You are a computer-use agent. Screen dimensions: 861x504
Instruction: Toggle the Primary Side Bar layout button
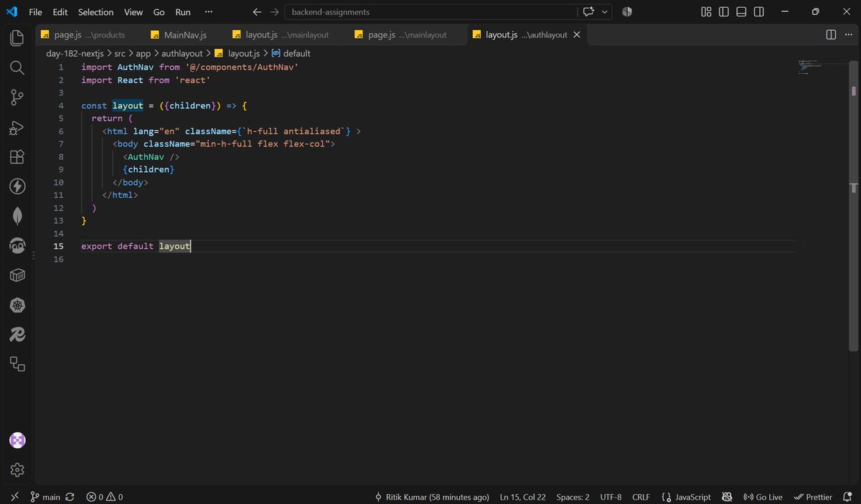(724, 11)
